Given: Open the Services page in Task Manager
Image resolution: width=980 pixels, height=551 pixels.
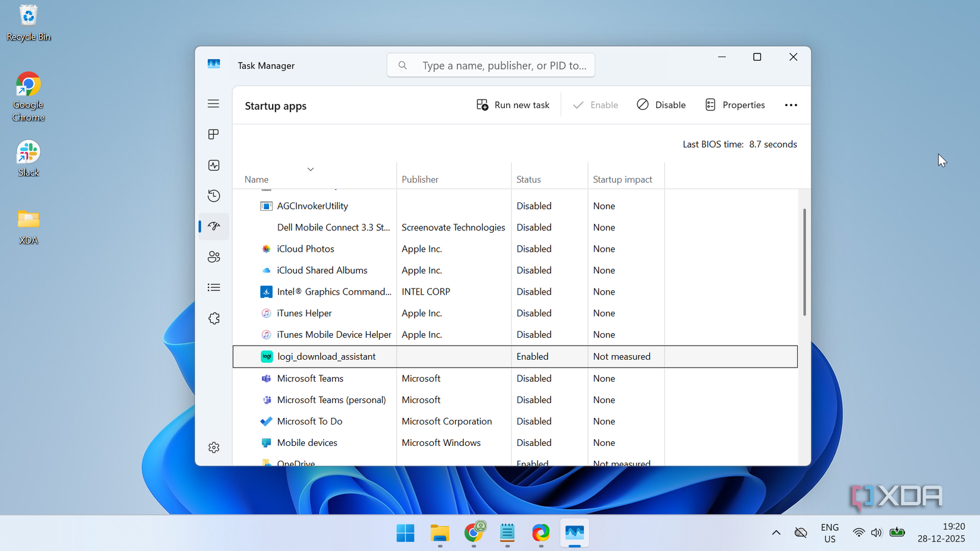Looking at the screenshot, I should pyautogui.click(x=214, y=318).
